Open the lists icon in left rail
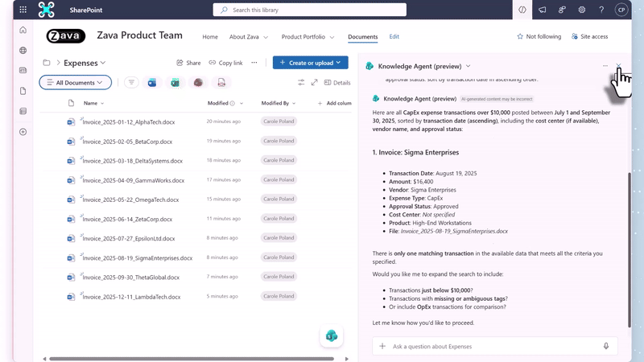 tap(23, 111)
